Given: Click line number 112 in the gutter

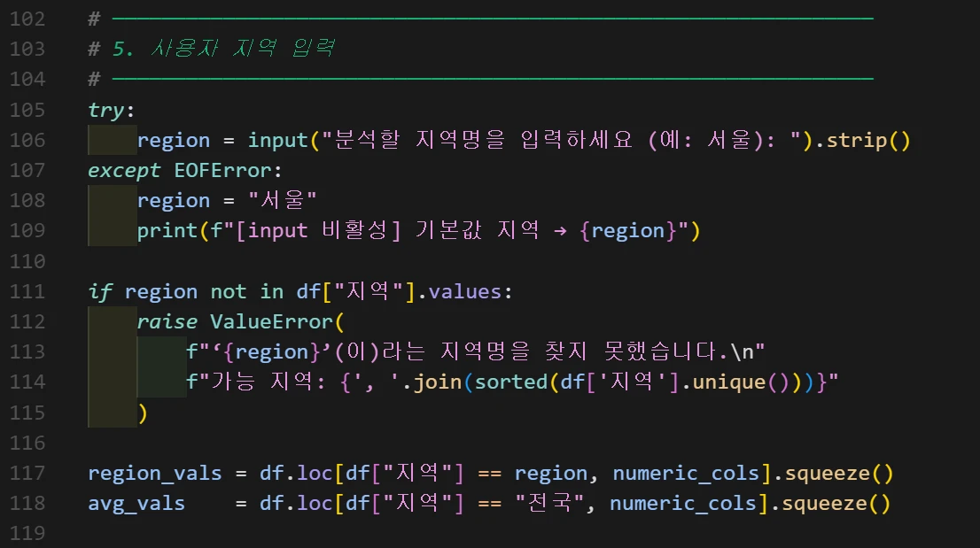Looking at the screenshot, I should [x=27, y=322].
